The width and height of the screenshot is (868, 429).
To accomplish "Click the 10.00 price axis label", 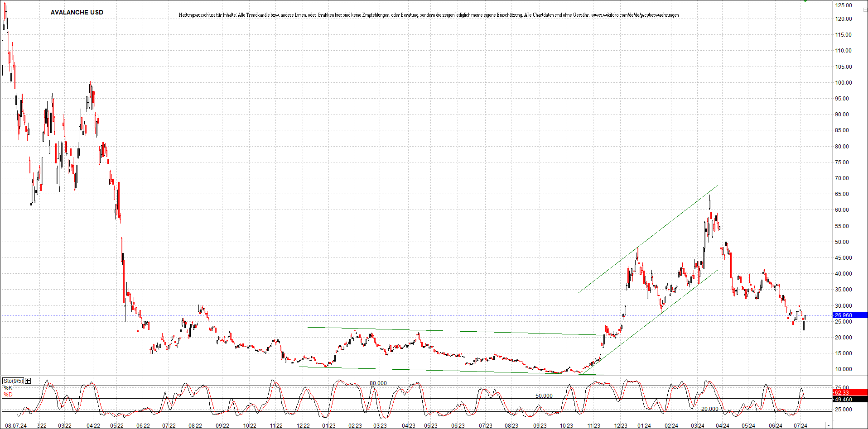I will tap(844, 369).
